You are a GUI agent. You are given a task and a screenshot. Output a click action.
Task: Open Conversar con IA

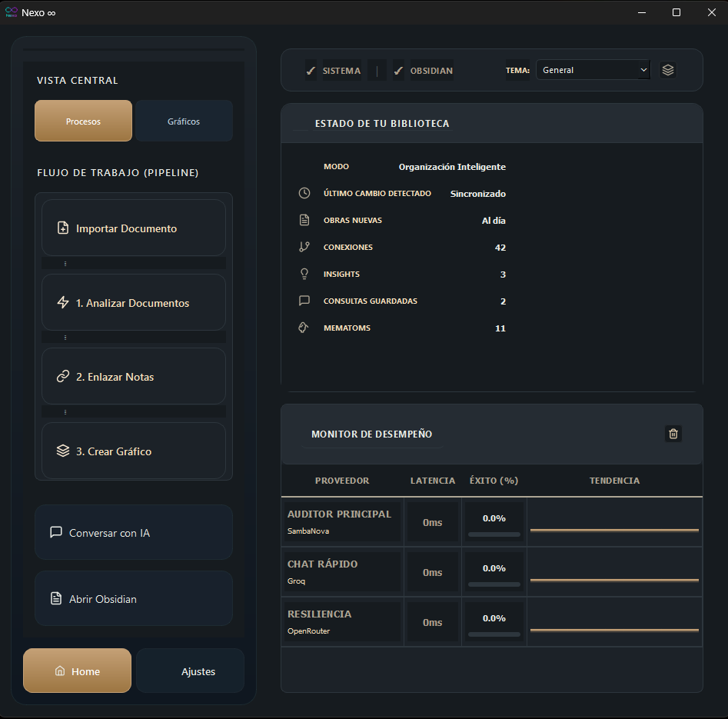134,532
